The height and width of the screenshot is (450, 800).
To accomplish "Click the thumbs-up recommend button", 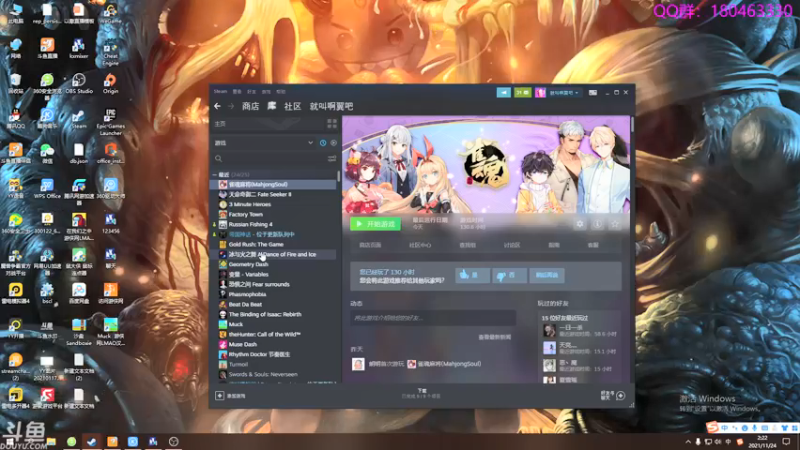I will (x=472, y=275).
